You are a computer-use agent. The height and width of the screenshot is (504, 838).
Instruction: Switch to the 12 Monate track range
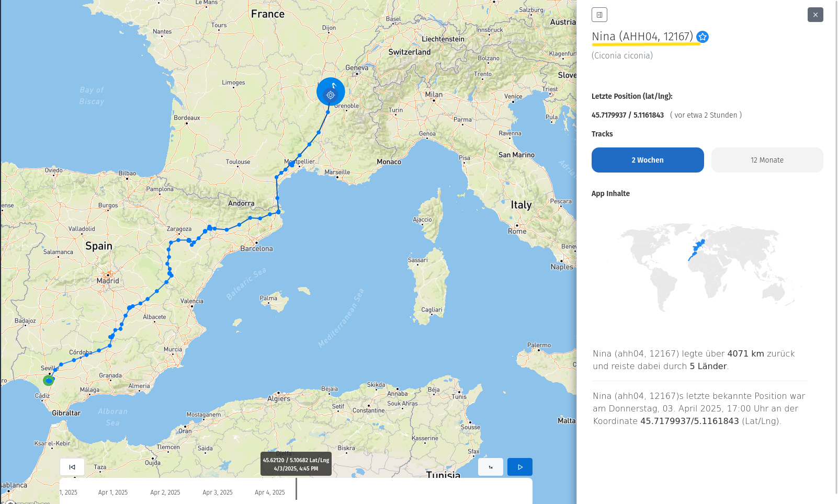[x=767, y=160]
